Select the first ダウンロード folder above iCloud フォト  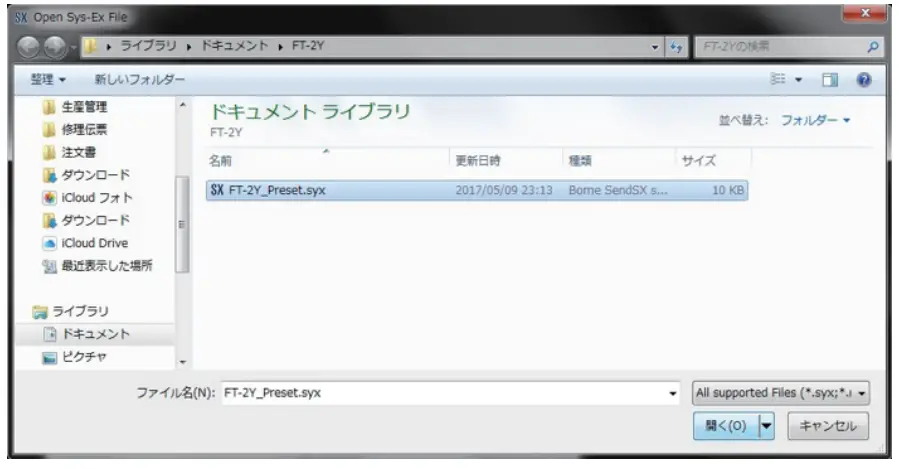coord(96,175)
